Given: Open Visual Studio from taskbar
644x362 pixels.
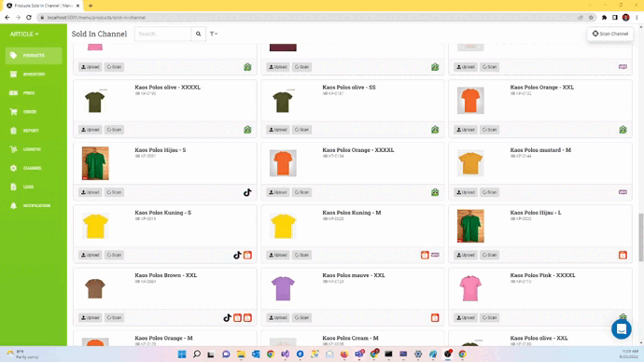Looking at the screenshot, I should coord(285,354).
